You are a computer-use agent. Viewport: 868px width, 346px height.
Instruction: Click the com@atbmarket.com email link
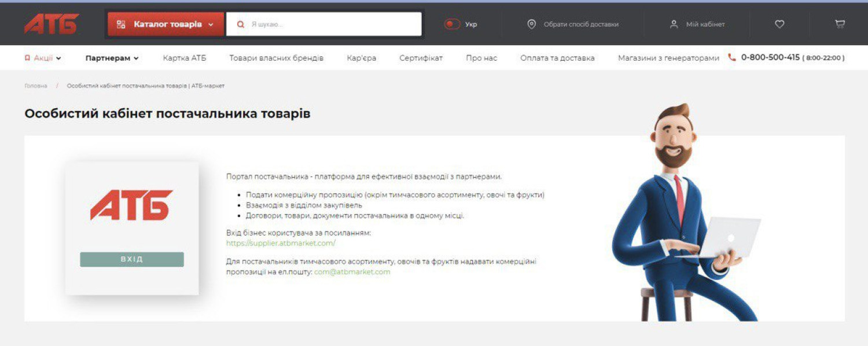[x=352, y=272]
